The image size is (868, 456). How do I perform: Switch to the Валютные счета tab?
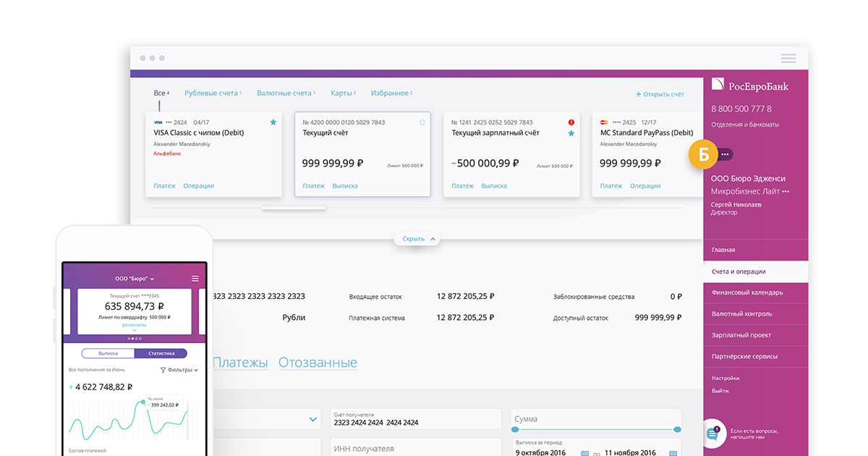point(286,93)
